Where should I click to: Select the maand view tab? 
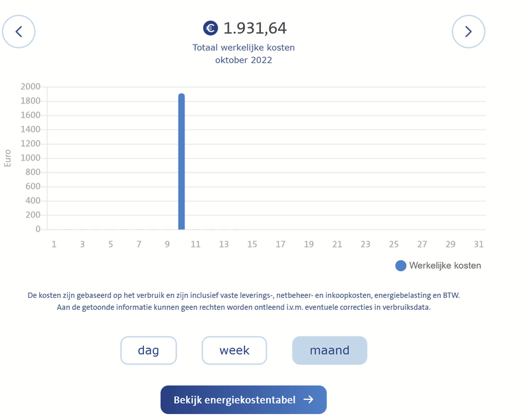point(329,350)
